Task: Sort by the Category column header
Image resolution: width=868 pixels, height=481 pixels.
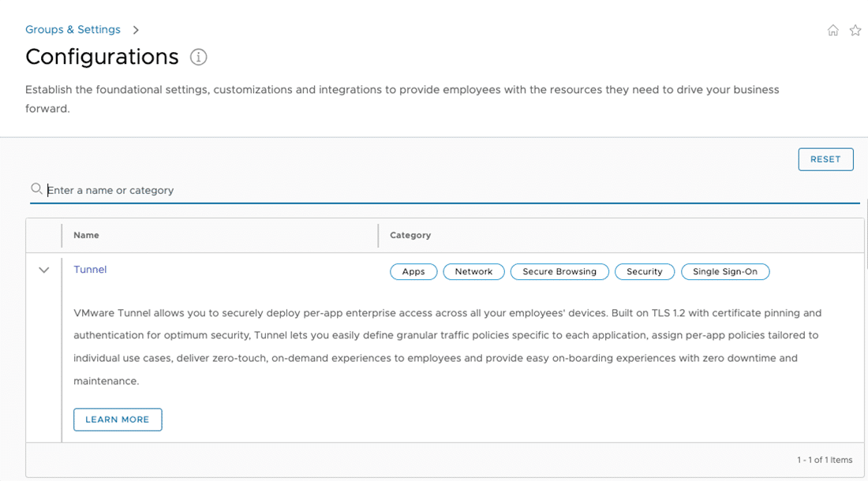Action: coord(410,235)
